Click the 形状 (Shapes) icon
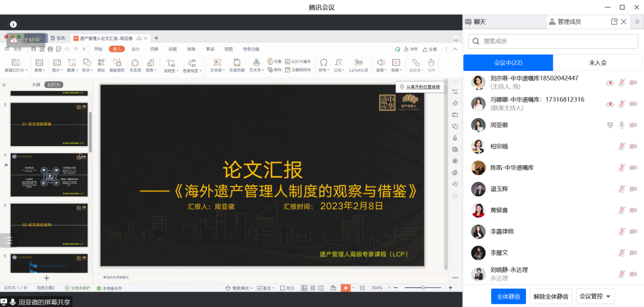Screen dimensions: 644x307 pyautogui.click(x=86, y=63)
